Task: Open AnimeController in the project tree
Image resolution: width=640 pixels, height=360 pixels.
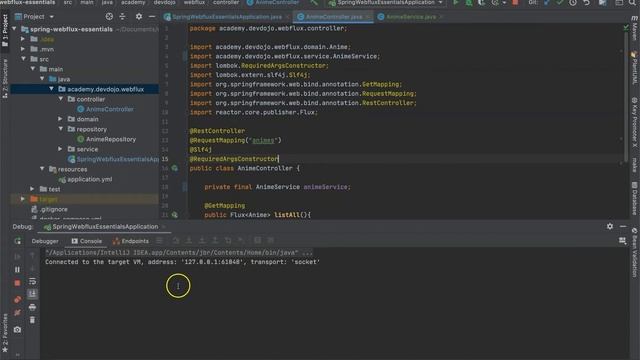Action: click(105, 109)
